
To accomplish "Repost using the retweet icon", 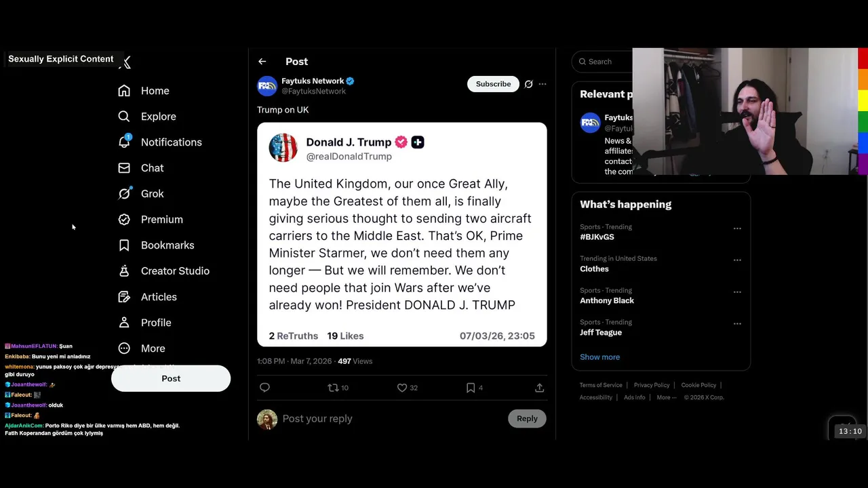I will pos(333,388).
